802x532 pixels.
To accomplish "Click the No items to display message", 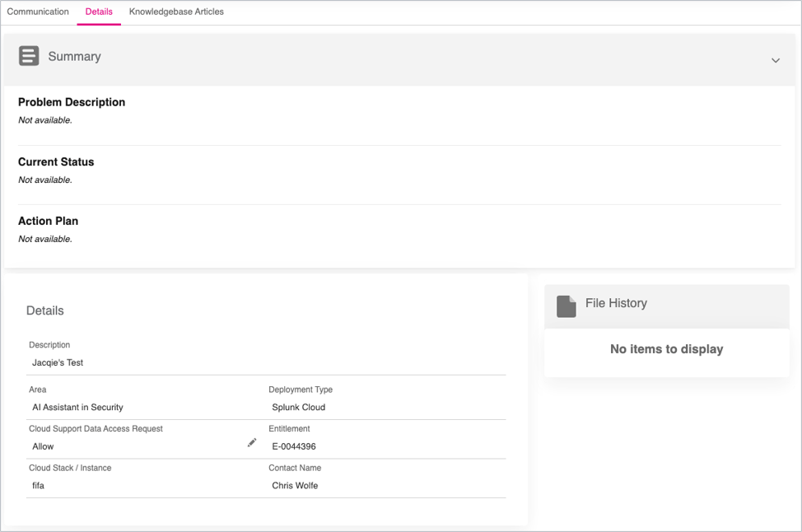I will [x=666, y=349].
